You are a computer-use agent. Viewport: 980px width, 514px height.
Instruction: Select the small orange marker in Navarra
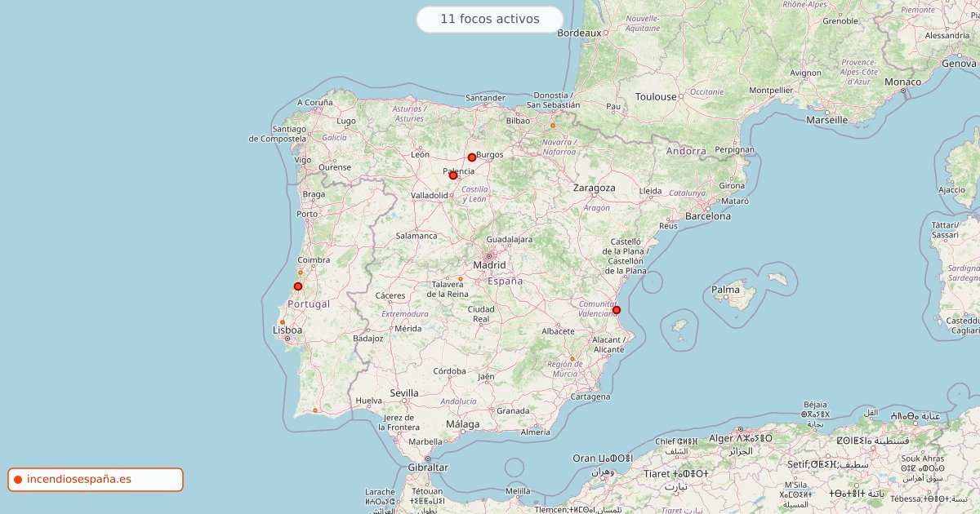coord(553,126)
